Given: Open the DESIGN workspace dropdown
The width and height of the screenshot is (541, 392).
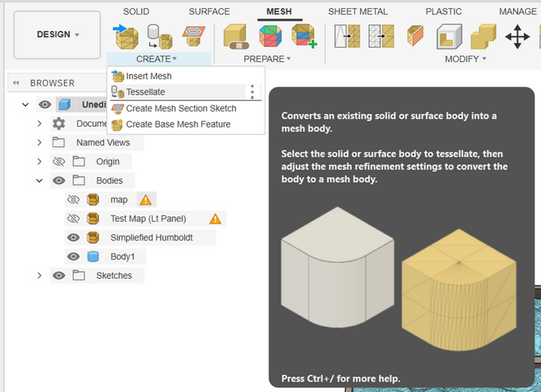Looking at the screenshot, I should click(x=57, y=34).
